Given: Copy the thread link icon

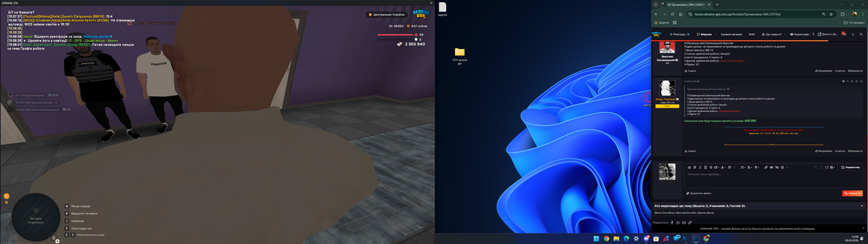Looking at the screenshot, I should click(x=690, y=222).
